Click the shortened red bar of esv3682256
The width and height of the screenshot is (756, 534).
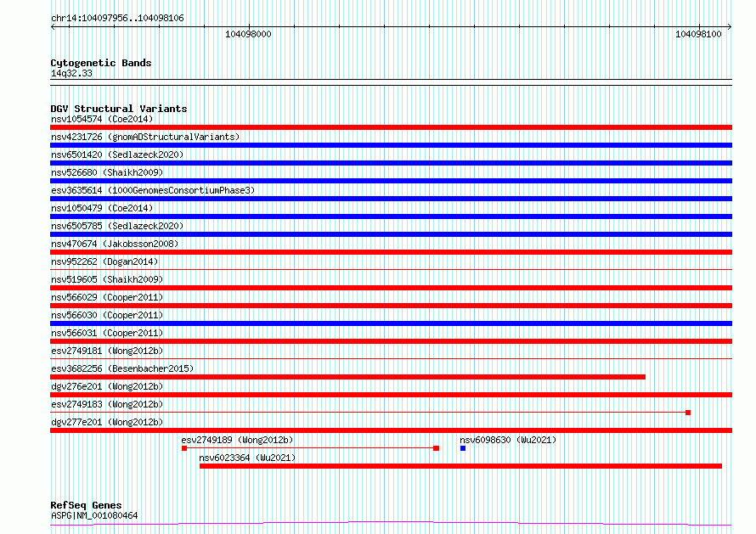[x=347, y=377]
